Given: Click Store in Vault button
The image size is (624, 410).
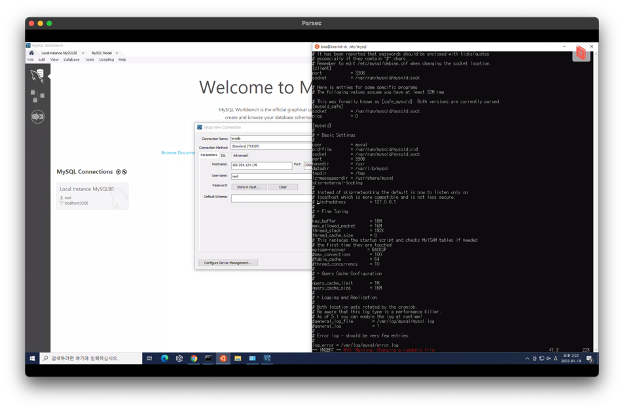Looking at the screenshot, I should point(249,187).
